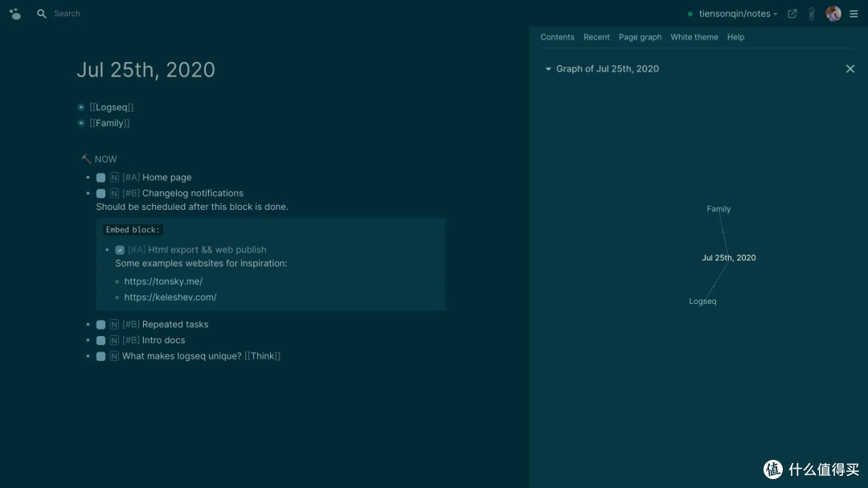This screenshot has height=488, width=868.
Task: Click the [#A] priority on Home page
Action: pos(131,177)
